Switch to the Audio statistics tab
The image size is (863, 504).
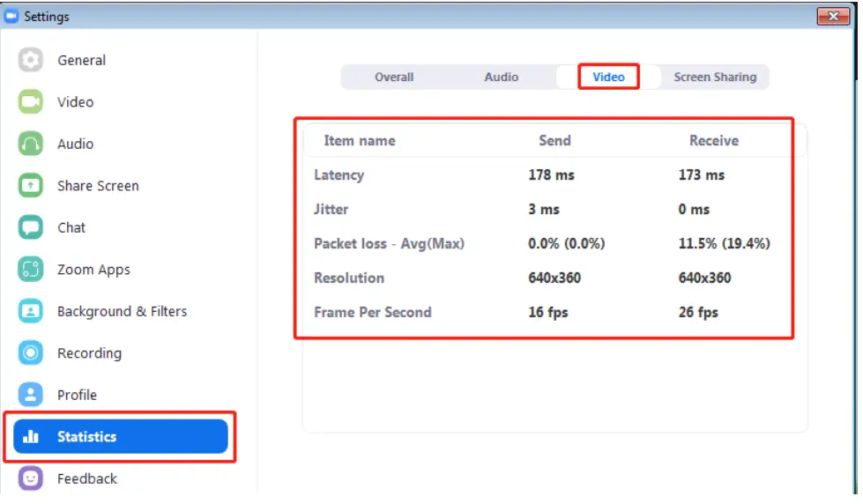coord(502,77)
